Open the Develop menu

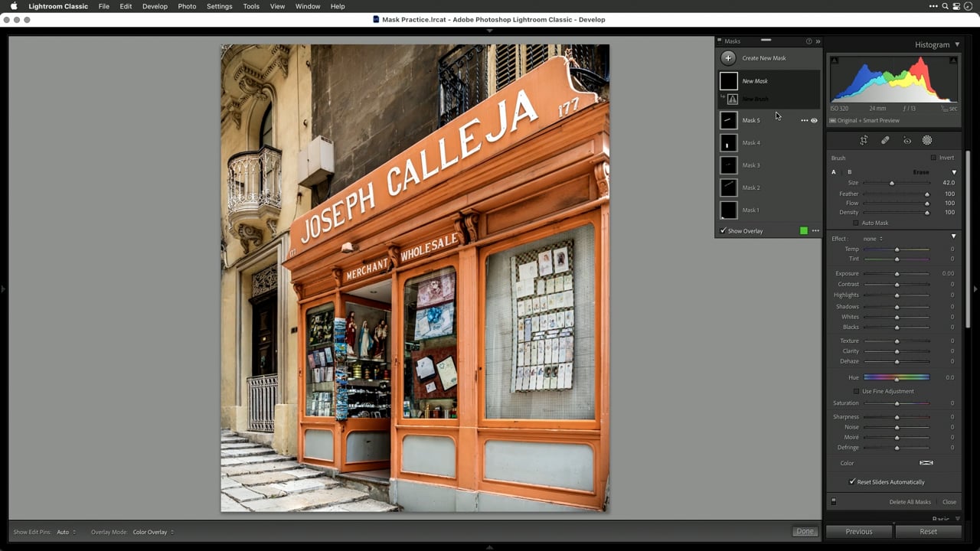tap(155, 6)
